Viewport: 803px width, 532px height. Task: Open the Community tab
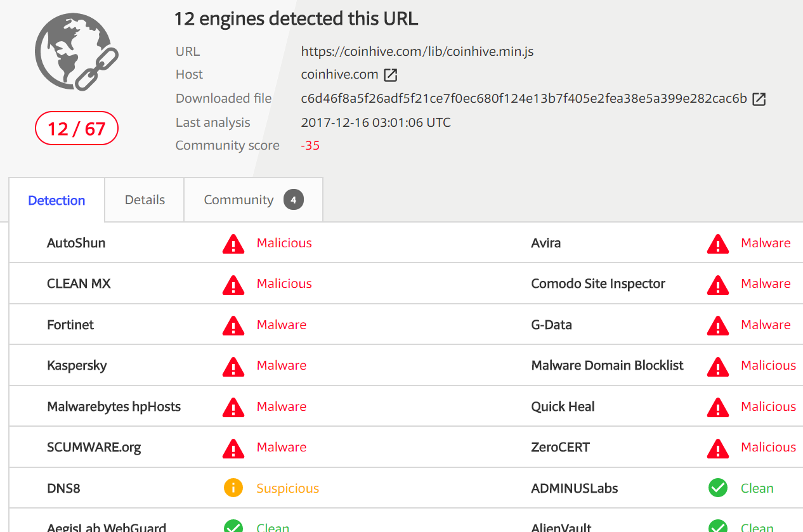[x=254, y=200]
